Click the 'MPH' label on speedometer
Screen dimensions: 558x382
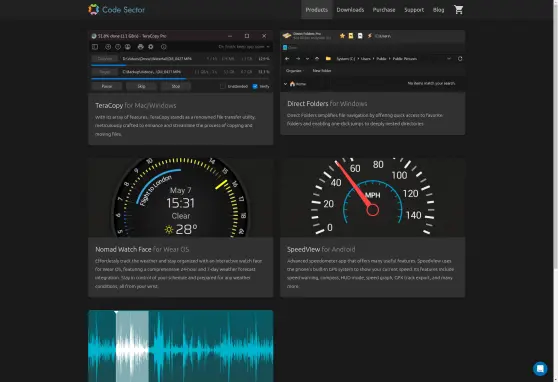click(x=373, y=195)
